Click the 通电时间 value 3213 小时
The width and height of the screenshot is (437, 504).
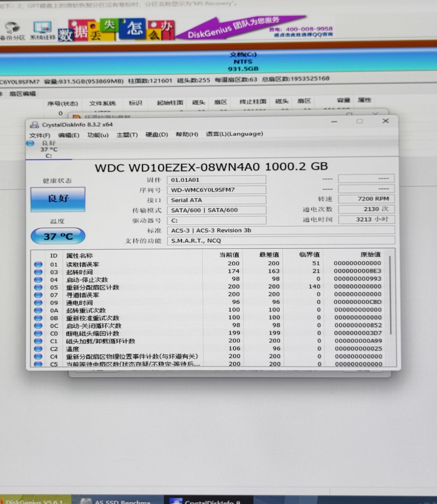click(x=366, y=219)
